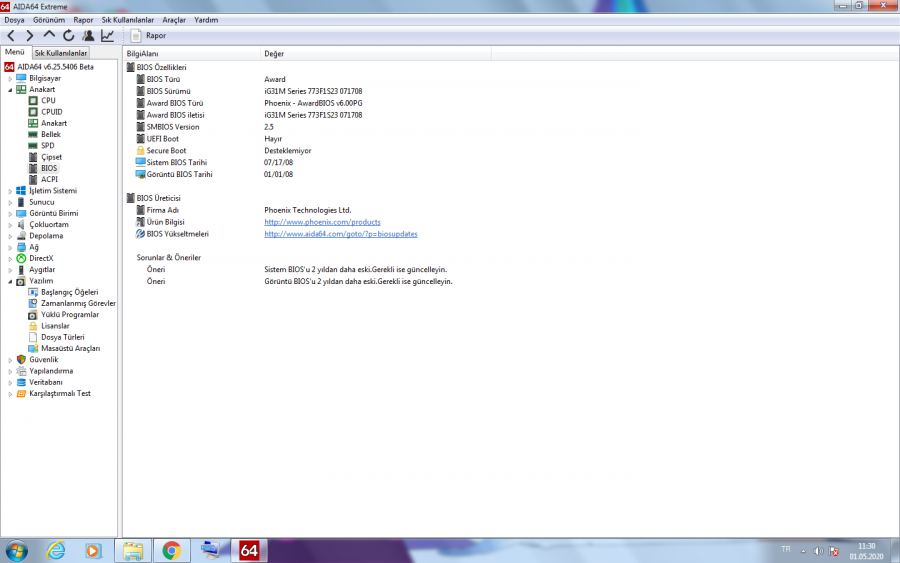This screenshot has height=563, width=900.
Task: Select the ACPI tree icon
Action: pyautogui.click(x=33, y=179)
